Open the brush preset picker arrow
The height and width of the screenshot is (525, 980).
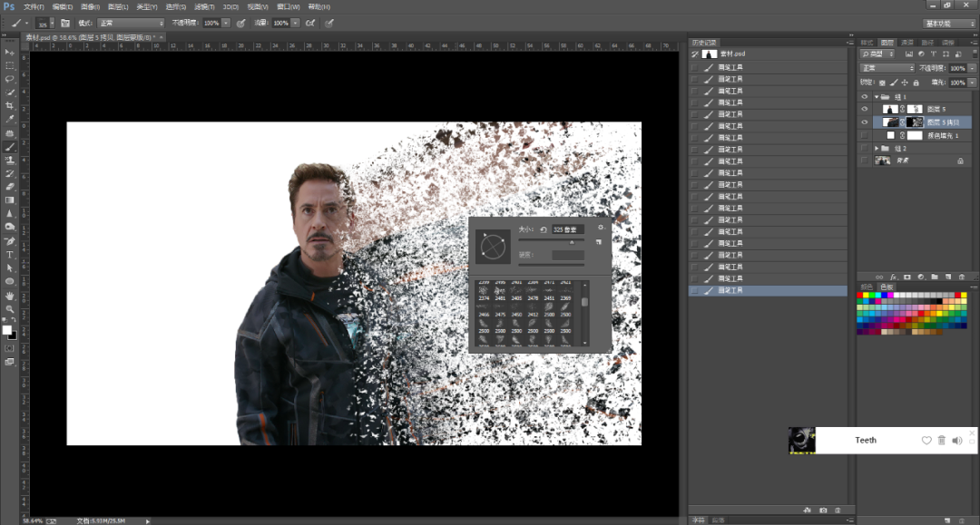point(52,23)
